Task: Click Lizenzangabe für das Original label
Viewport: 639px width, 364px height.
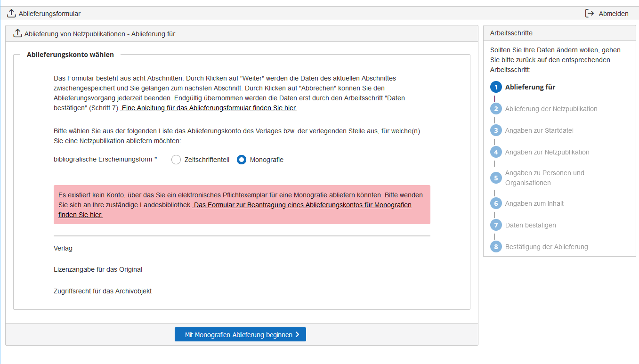Action: [x=98, y=269]
